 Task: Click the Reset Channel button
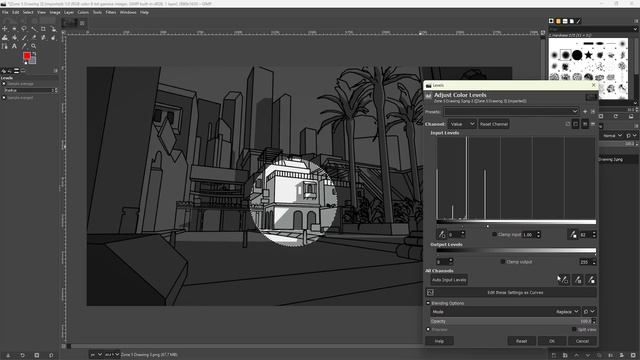point(493,124)
